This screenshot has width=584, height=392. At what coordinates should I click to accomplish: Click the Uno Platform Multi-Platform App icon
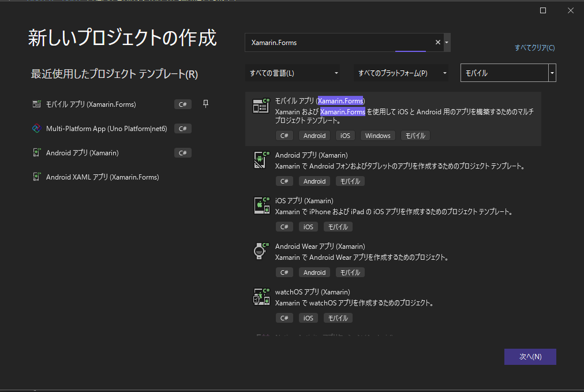click(x=36, y=129)
